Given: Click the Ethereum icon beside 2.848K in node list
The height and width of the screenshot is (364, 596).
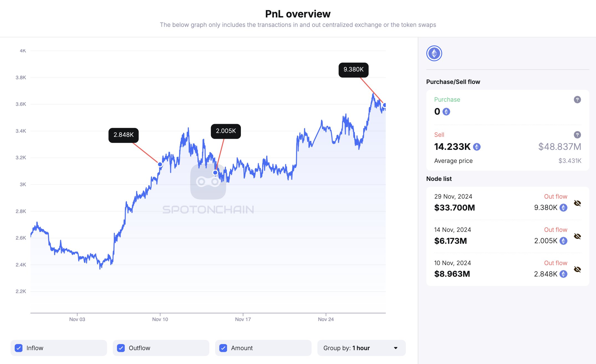Looking at the screenshot, I should [x=563, y=274].
